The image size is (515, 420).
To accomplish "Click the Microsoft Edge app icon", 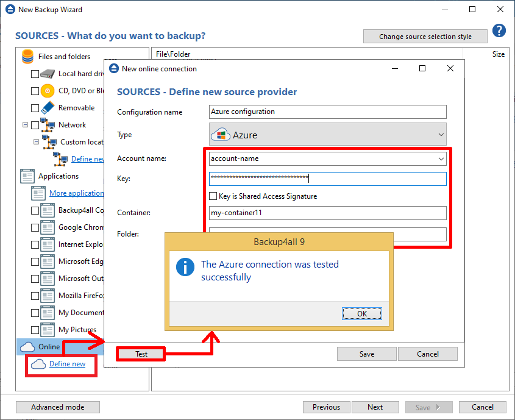I will tap(48, 262).
